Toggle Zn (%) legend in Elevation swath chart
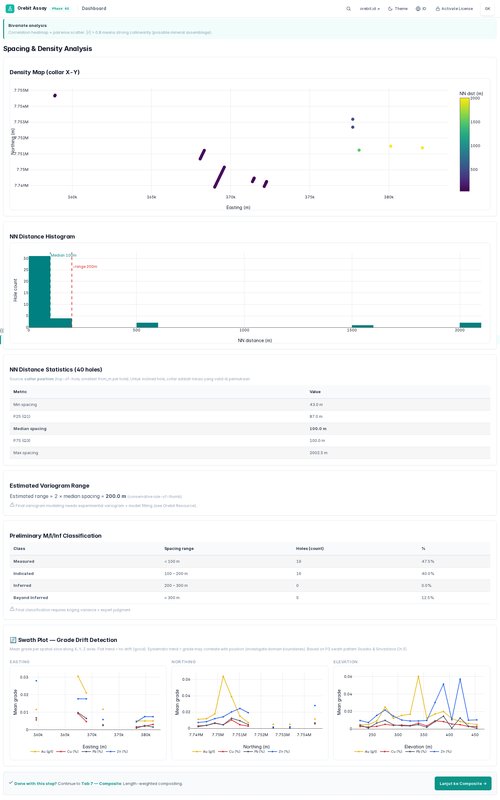 click(x=441, y=752)
